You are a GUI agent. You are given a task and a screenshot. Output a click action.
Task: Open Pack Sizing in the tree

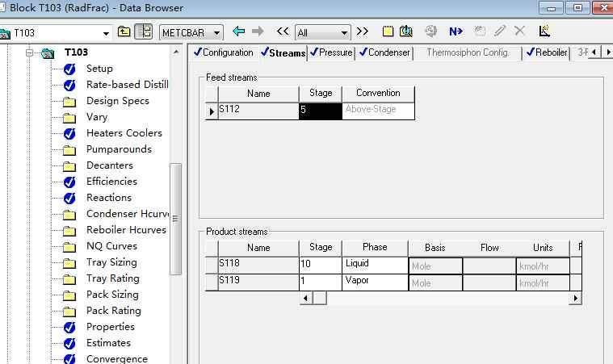[x=112, y=295]
